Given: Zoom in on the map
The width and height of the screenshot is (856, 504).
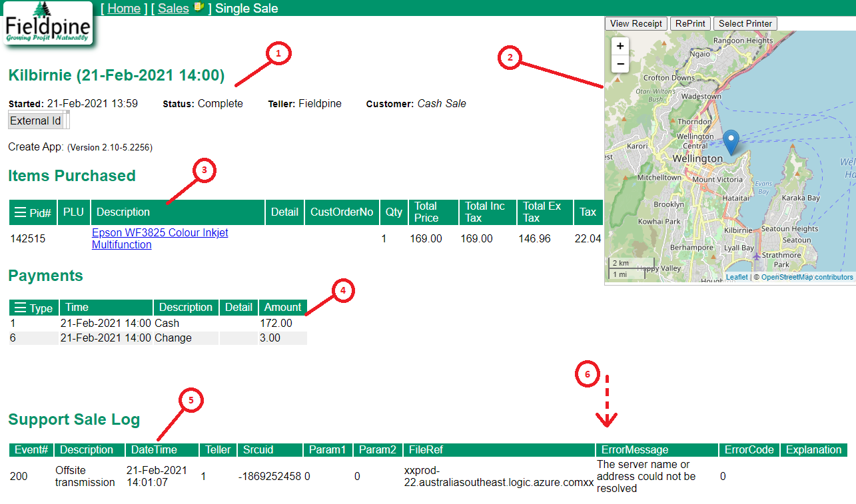Looking at the screenshot, I should click(620, 46).
